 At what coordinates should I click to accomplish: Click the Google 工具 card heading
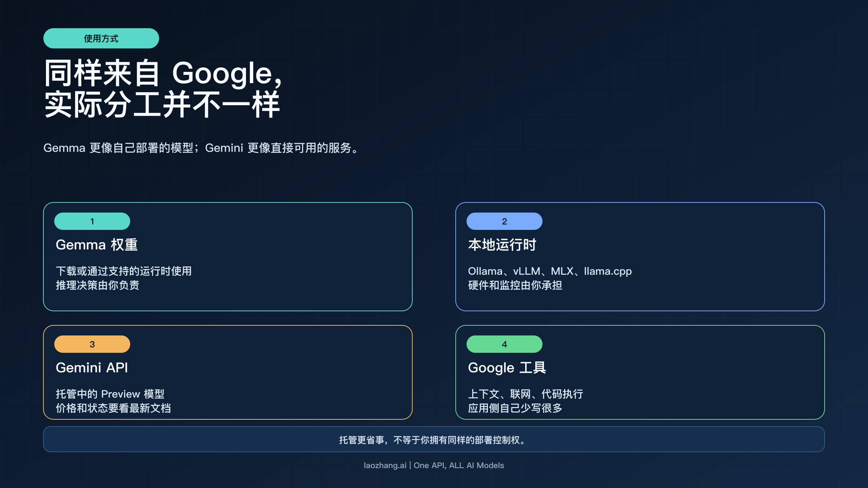tap(507, 368)
